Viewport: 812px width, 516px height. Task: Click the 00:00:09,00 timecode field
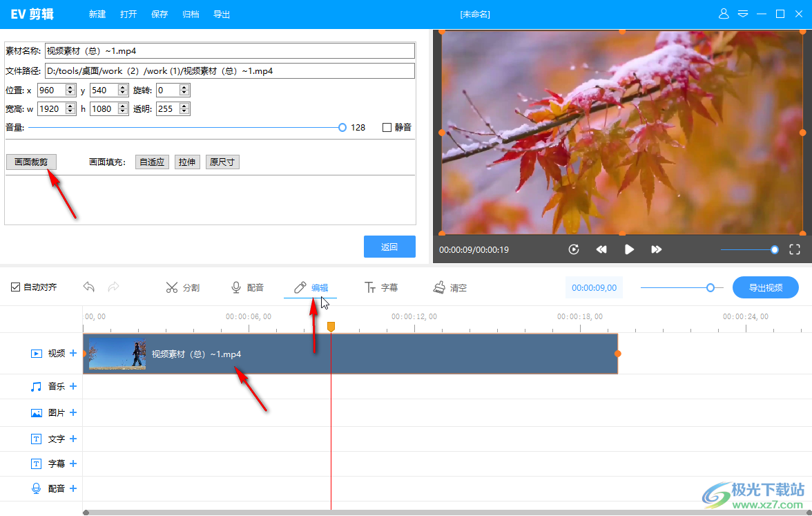tap(594, 287)
